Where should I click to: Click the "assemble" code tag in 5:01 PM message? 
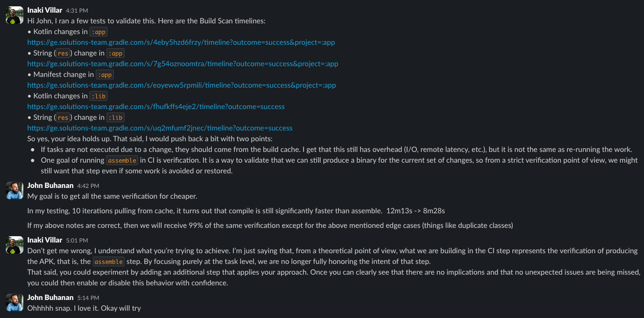(x=108, y=262)
